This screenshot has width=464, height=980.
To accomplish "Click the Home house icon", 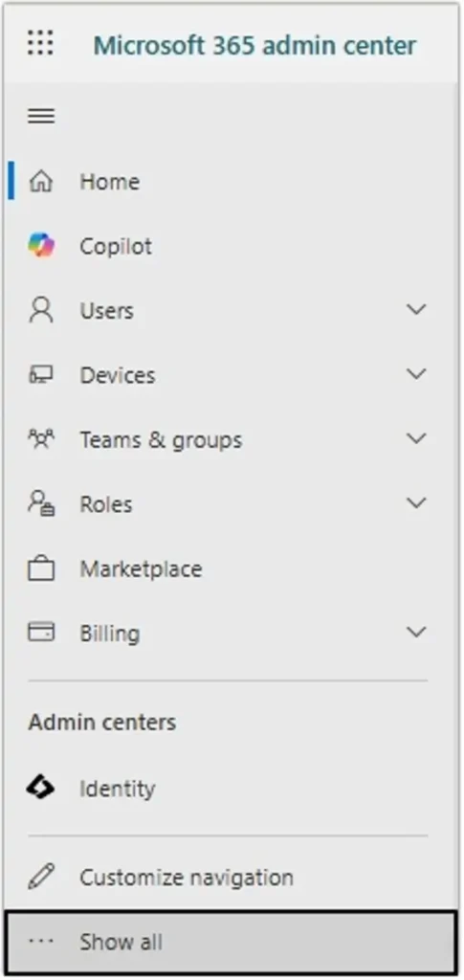I will (41, 182).
